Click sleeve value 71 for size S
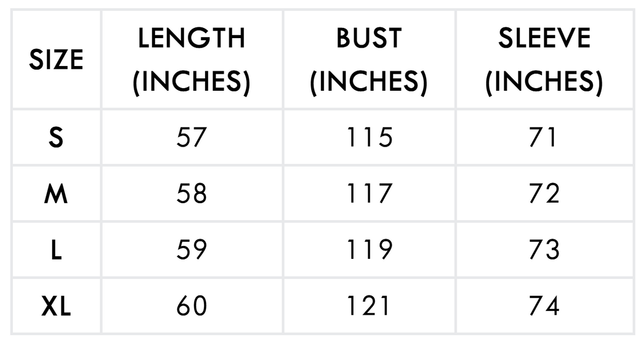 (544, 138)
